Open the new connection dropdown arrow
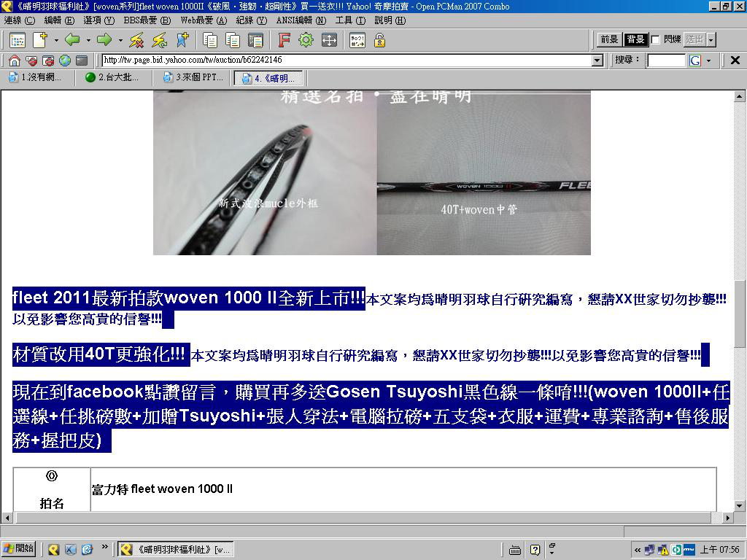This screenshot has width=747, height=560. 55,40
